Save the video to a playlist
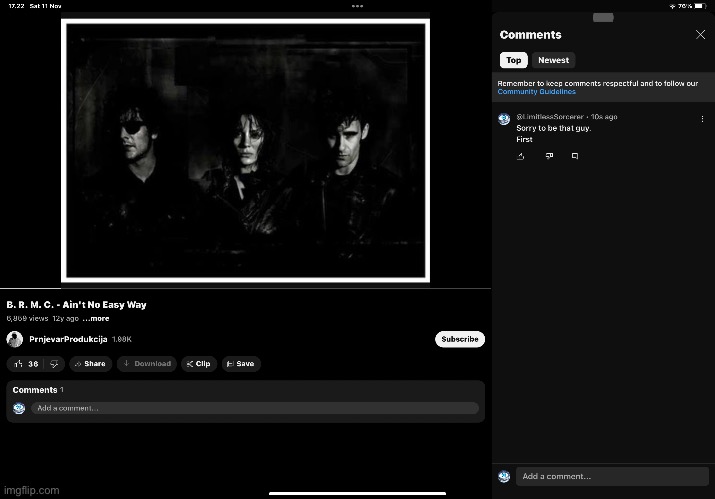The width and height of the screenshot is (715, 499). pyautogui.click(x=241, y=364)
